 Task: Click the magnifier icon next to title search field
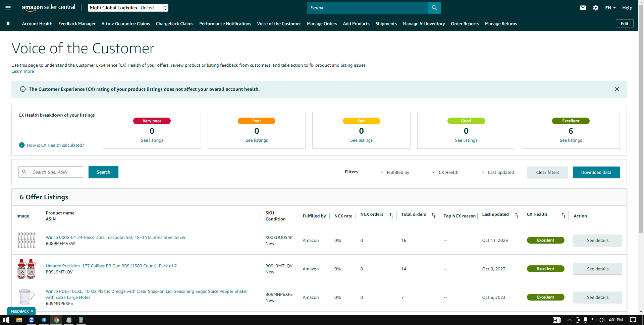24,172
